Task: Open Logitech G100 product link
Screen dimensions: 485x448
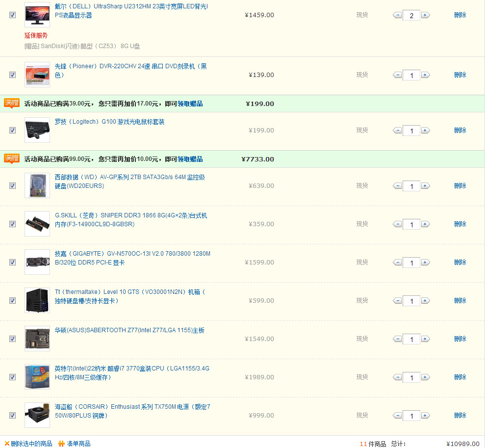Action: [109, 122]
